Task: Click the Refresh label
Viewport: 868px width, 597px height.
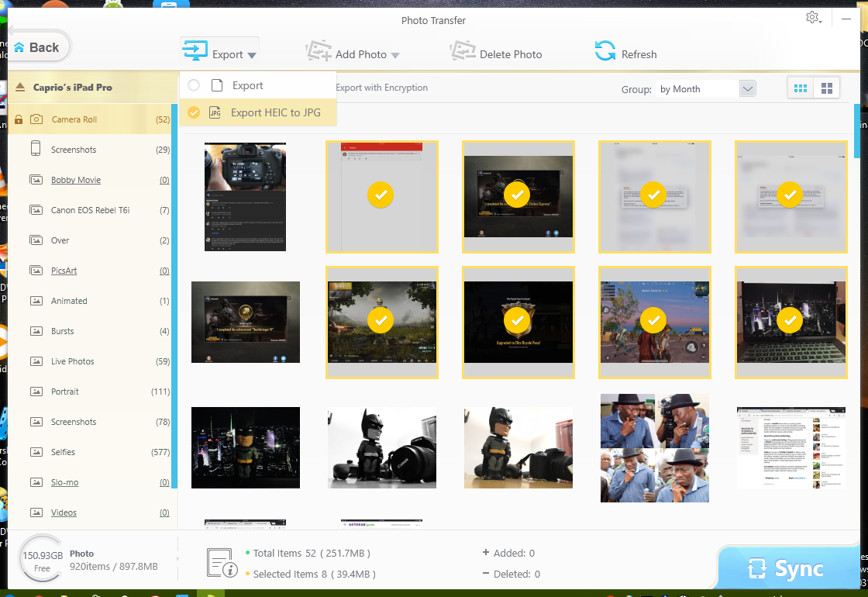Action: tap(639, 54)
